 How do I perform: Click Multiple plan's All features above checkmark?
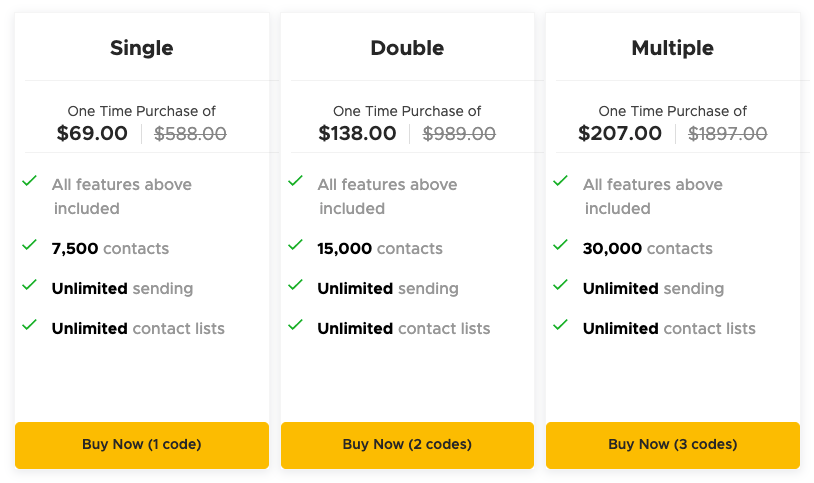tap(561, 182)
